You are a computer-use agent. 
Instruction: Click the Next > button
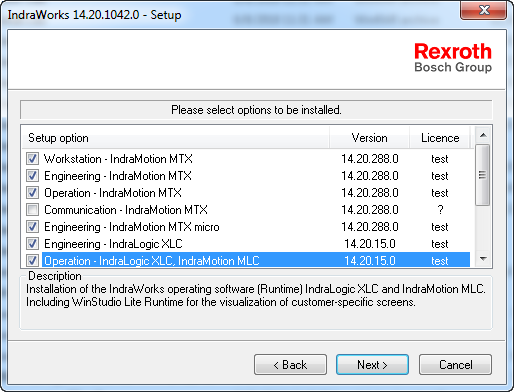coord(372,365)
